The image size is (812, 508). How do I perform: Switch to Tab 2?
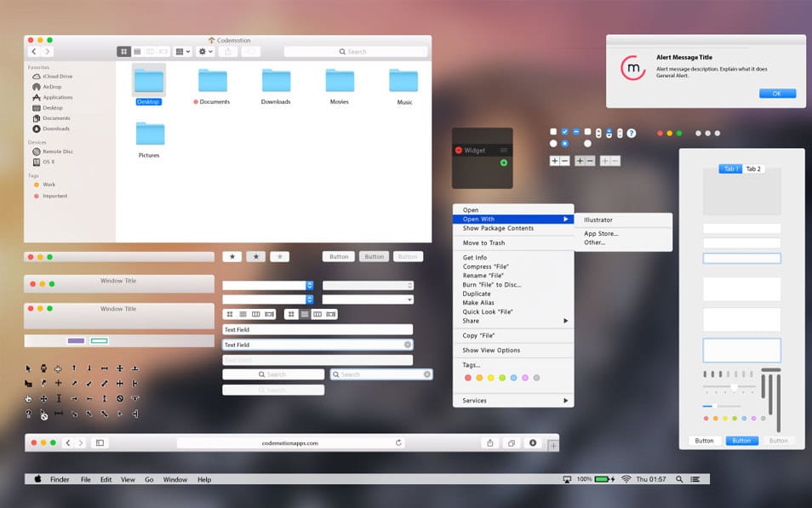[752, 168]
